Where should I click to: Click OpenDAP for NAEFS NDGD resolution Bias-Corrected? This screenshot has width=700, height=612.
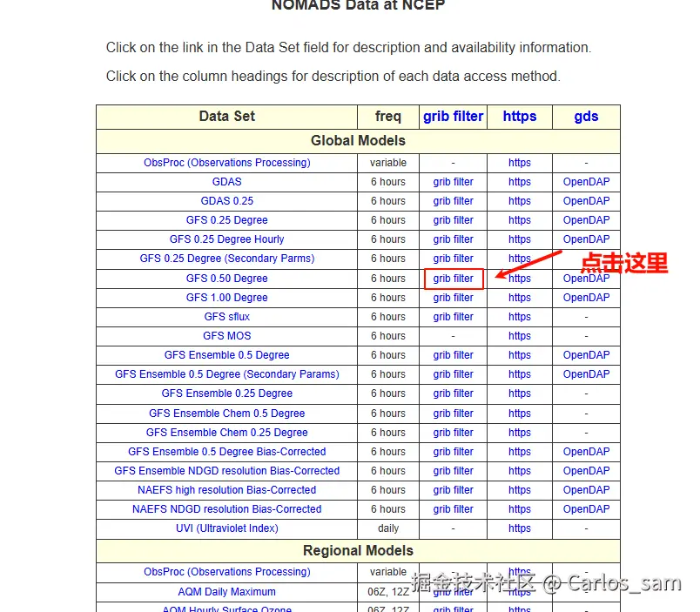pyautogui.click(x=586, y=509)
